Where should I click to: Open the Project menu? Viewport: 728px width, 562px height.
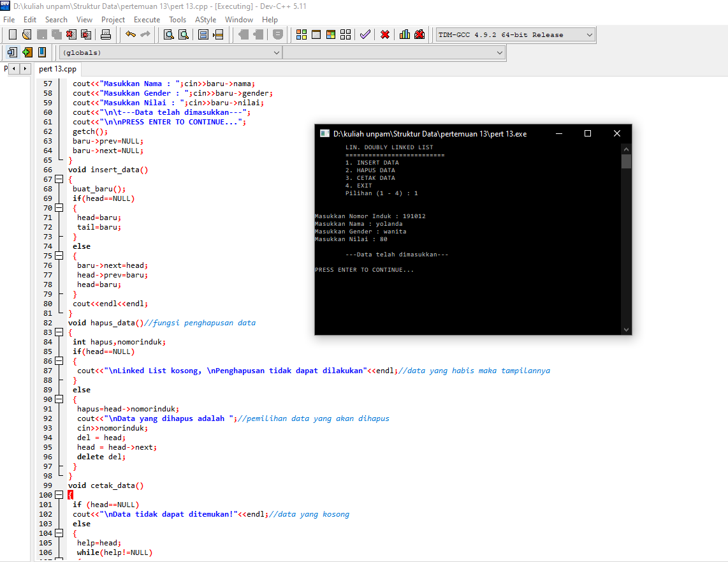coord(113,20)
